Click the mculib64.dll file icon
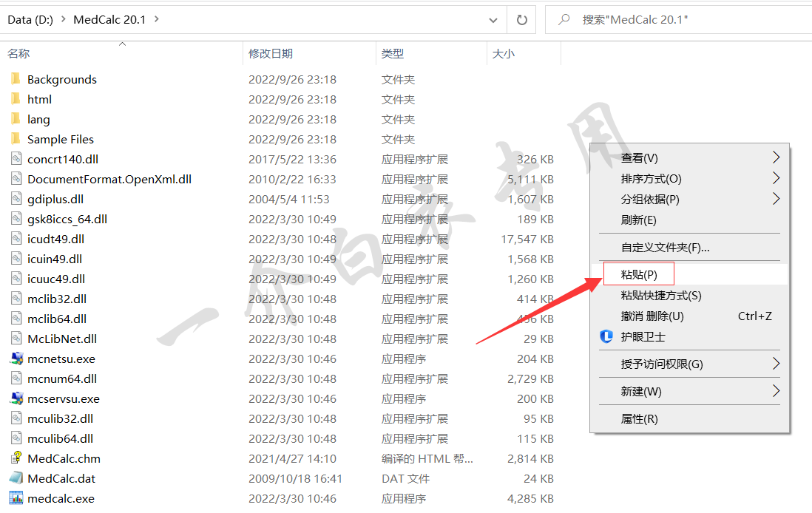 point(16,438)
